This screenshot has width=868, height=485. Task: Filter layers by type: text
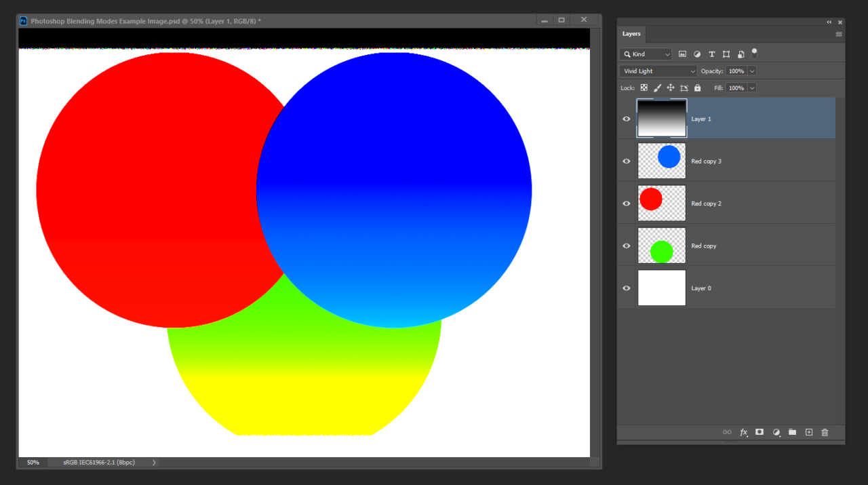(711, 54)
